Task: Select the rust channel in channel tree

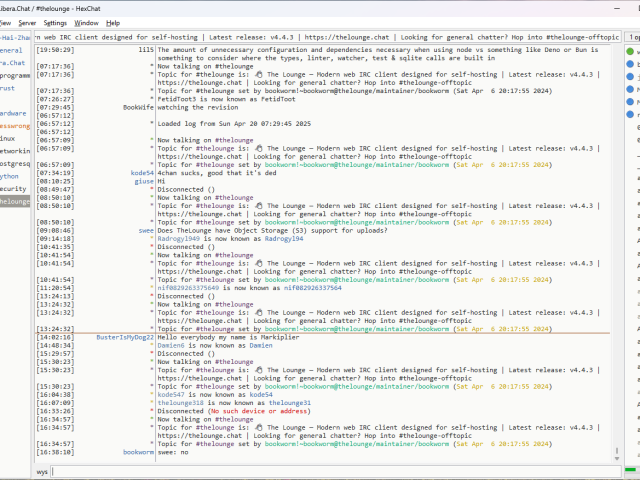Action: [x=9, y=87]
